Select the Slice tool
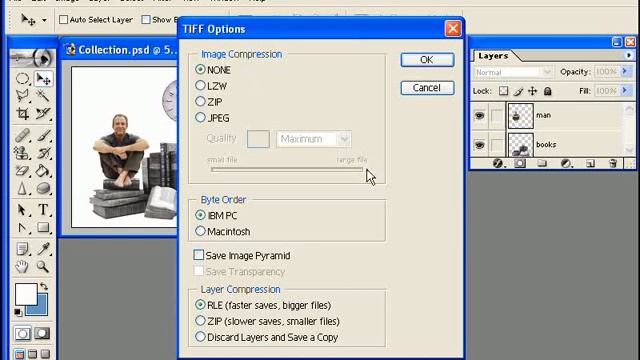Image resolution: width=640 pixels, height=360 pixels. 43,113
